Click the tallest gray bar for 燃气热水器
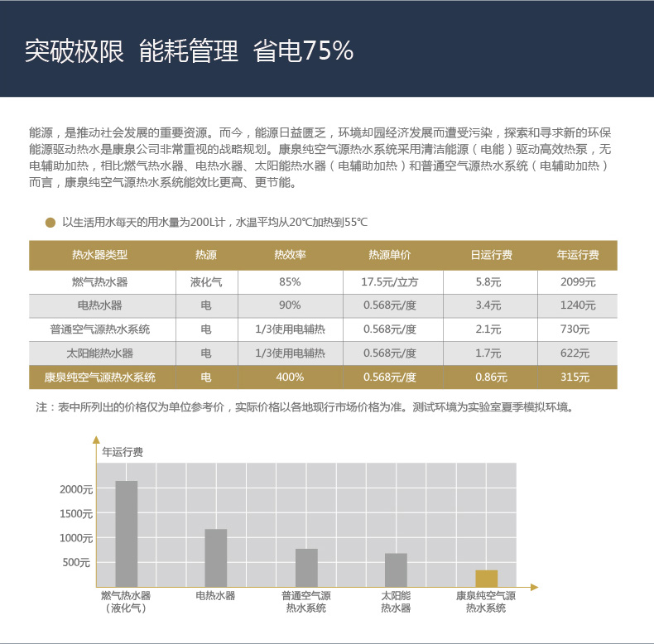The width and height of the screenshot is (654, 644). pos(127,534)
